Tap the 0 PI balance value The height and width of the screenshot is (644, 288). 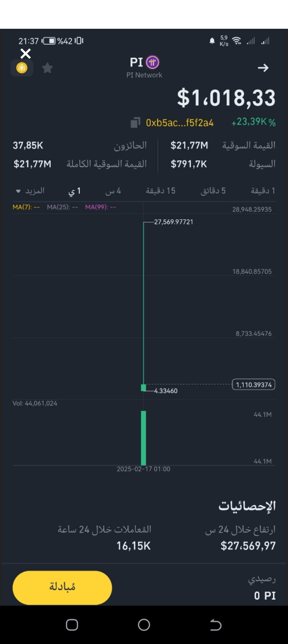(265, 596)
